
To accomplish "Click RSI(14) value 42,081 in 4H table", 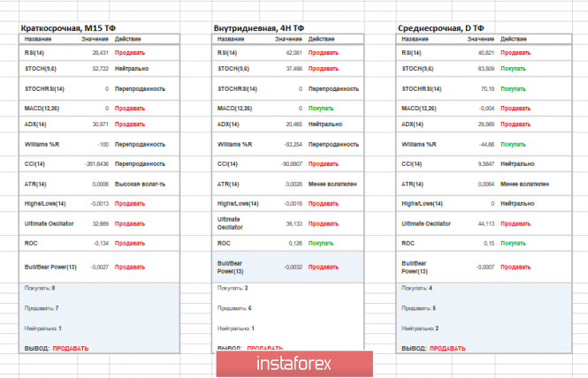I will tap(294, 53).
